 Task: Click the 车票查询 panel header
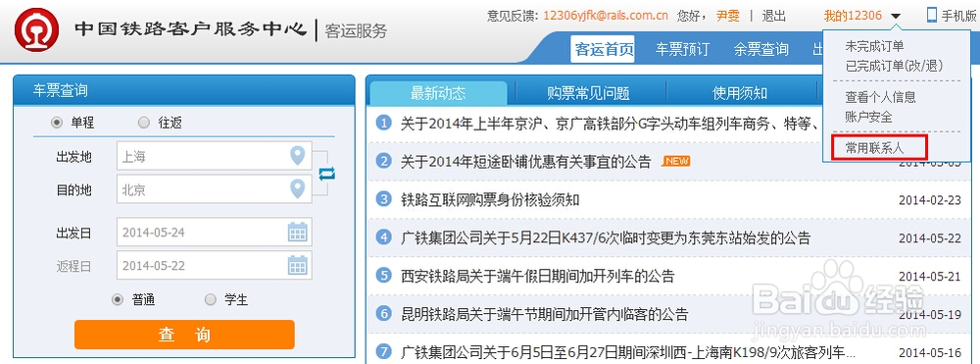[x=184, y=90]
